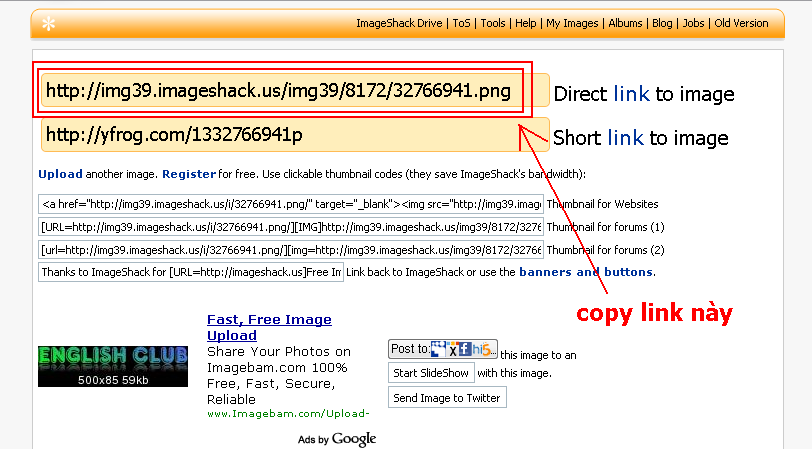Open the ToS menu link
This screenshot has width=812, height=449.
pyautogui.click(x=461, y=23)
